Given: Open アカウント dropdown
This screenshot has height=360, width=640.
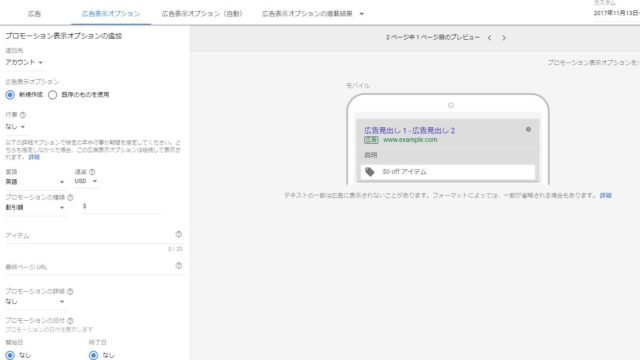Looking at the screenshot, I should click(x=24, y=62).
